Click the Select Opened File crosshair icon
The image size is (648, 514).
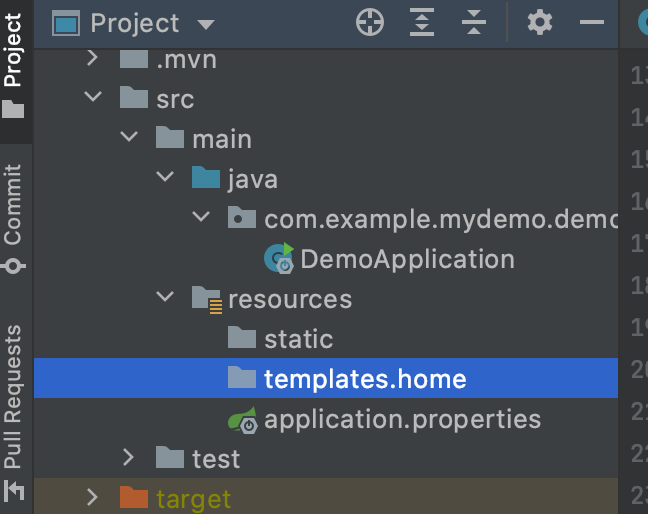[370, 22]
